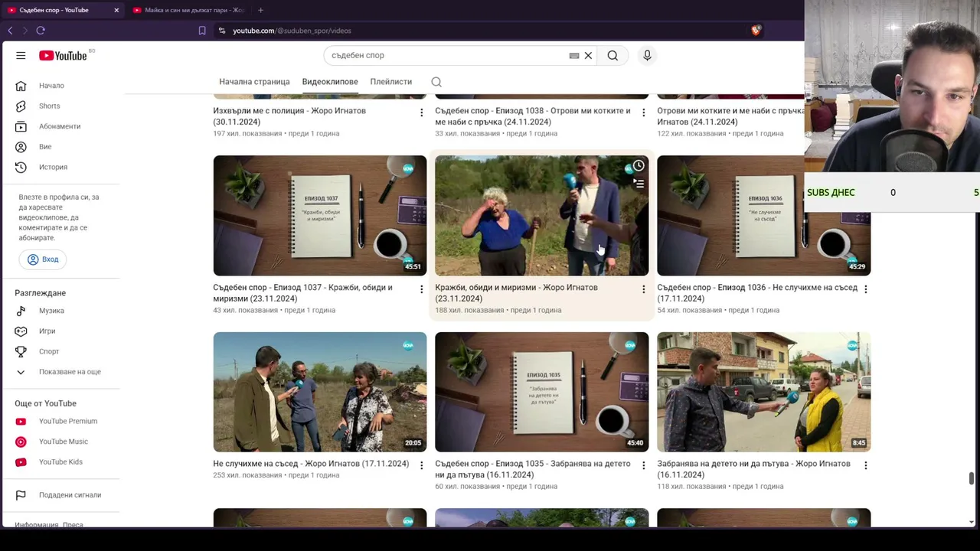
Task: Open options menu for Епизод 1037 video
Action: tap(421, 289)
